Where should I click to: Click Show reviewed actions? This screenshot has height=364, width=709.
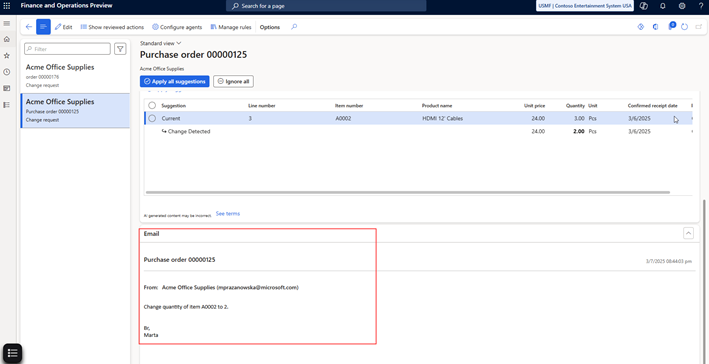[x=112, y=27]
